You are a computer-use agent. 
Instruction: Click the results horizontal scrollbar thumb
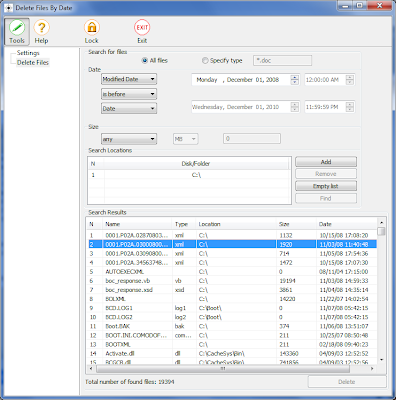(223, 369)
